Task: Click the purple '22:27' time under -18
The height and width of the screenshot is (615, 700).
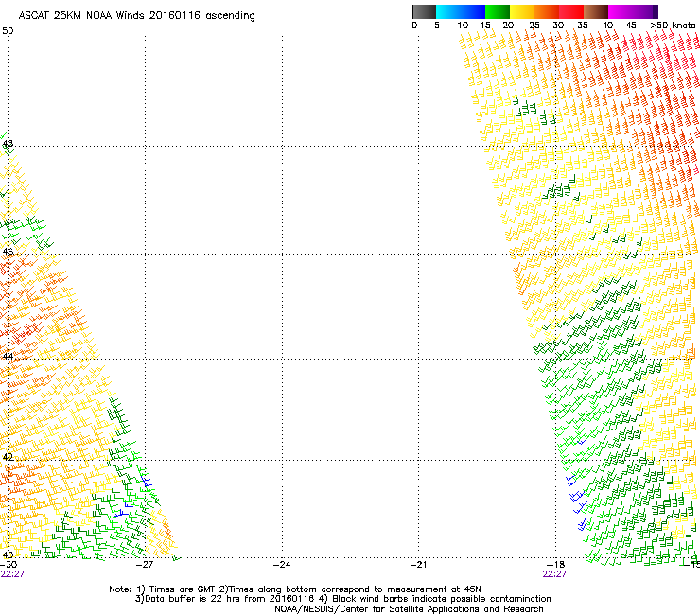Action: click(554, 574)
